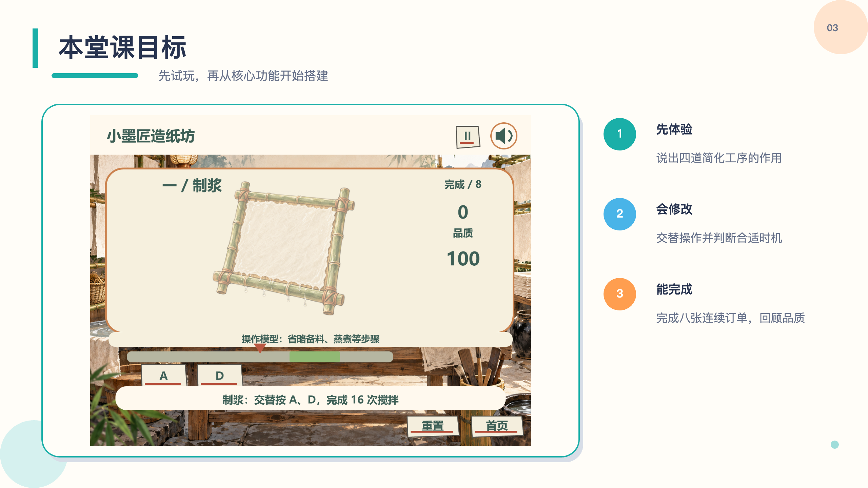
Task: Click subtitle 先试玩，再从核心功能开始搭建
Action: click(243, 76)
